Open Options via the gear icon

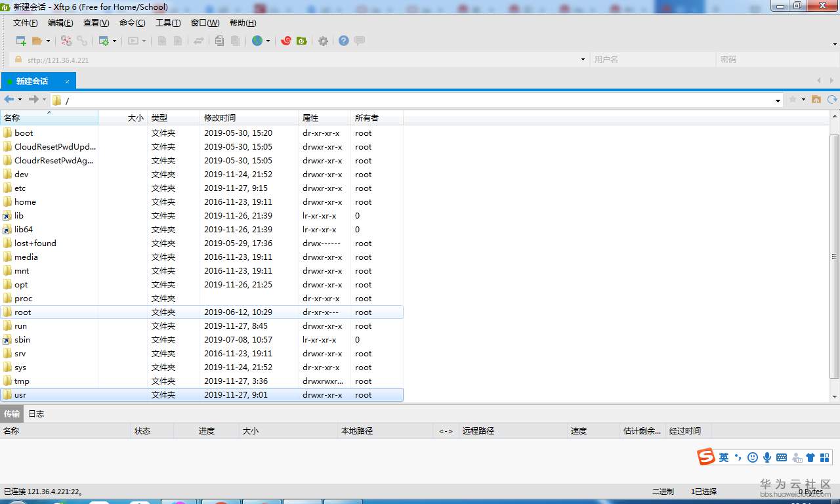tap(323, 41)
